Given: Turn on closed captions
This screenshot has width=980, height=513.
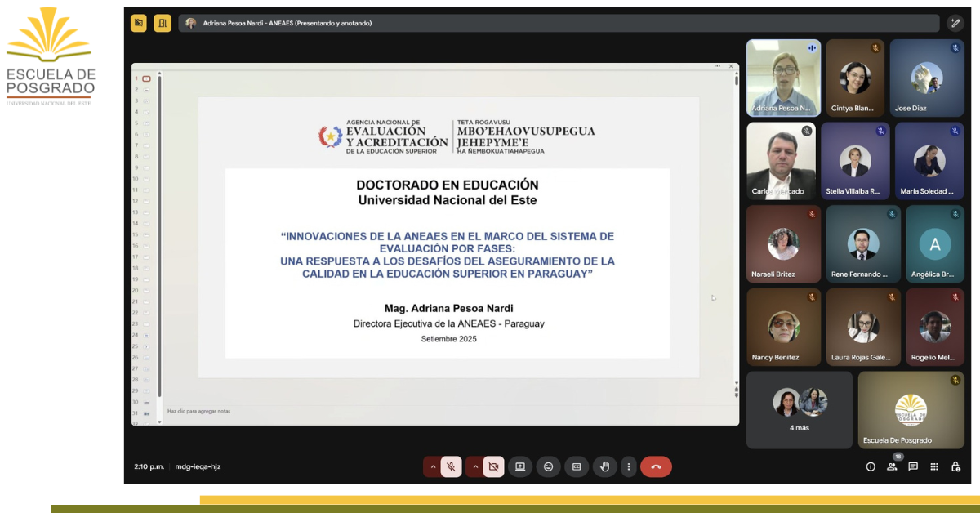Looking at the screenshot, I should [x=577, y=466].
